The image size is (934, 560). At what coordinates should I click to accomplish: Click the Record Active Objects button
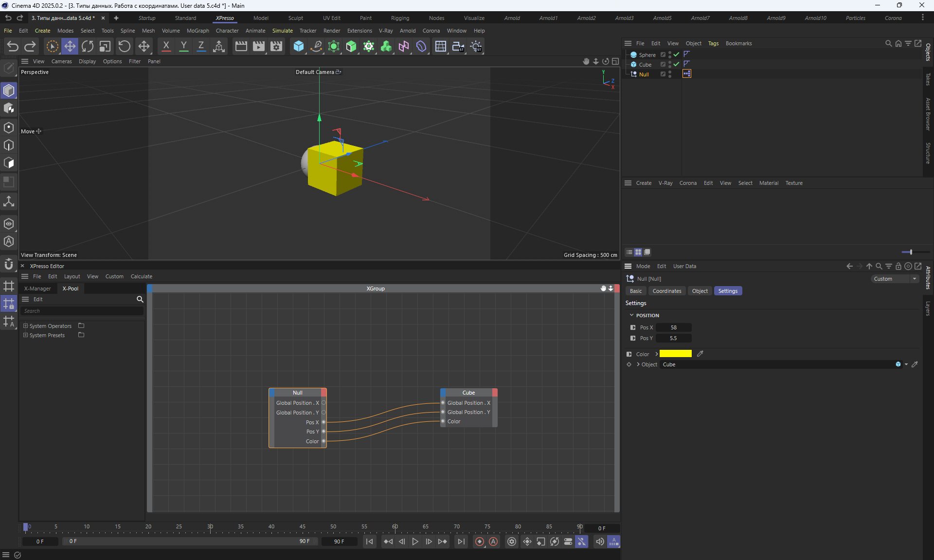click(x=480, y=542)
